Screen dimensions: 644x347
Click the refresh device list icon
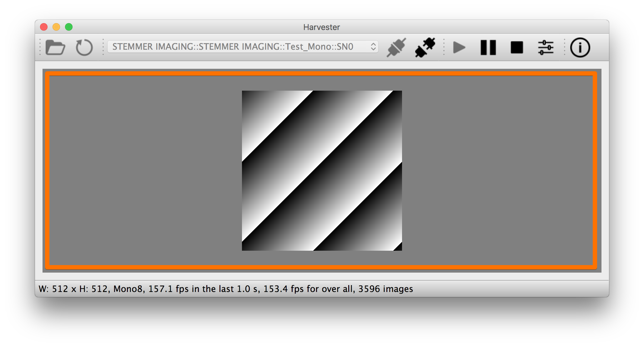84,48
